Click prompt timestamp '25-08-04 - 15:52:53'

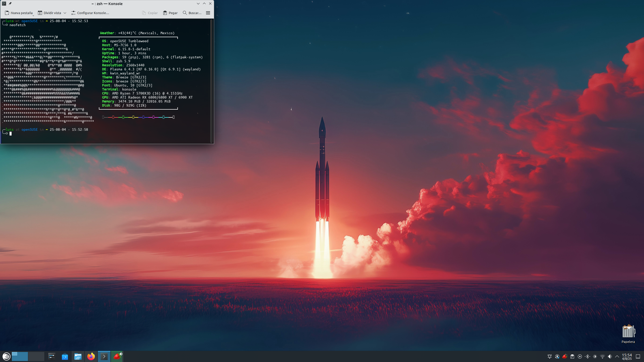point(69,21)
